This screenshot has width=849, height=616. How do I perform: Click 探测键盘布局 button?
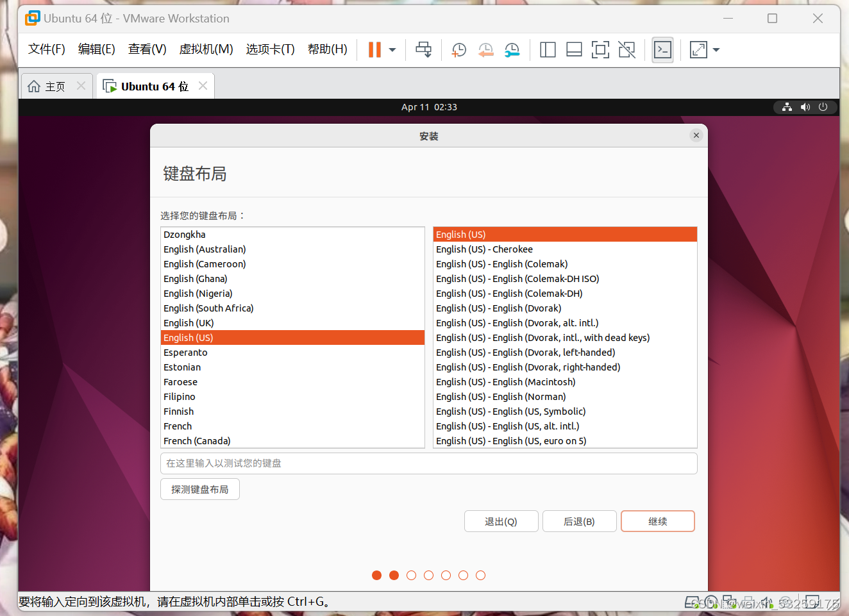(x=199, y=489)
